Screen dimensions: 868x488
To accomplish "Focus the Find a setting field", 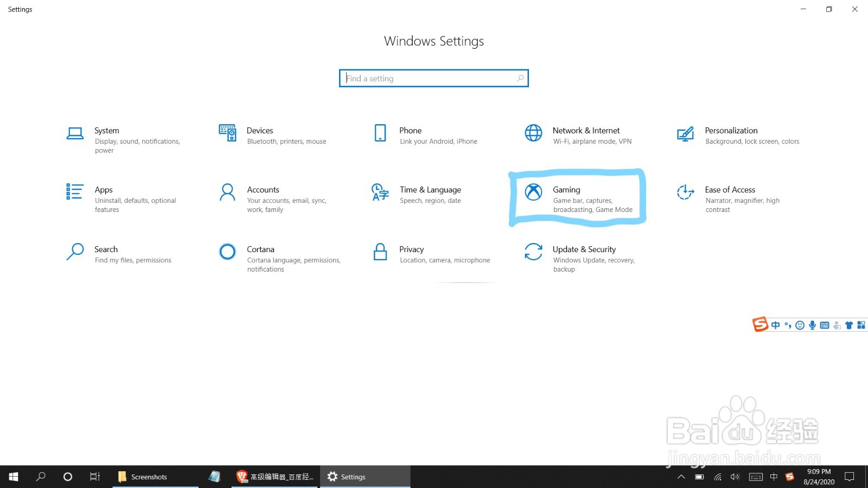I will (x=433, y=78).
